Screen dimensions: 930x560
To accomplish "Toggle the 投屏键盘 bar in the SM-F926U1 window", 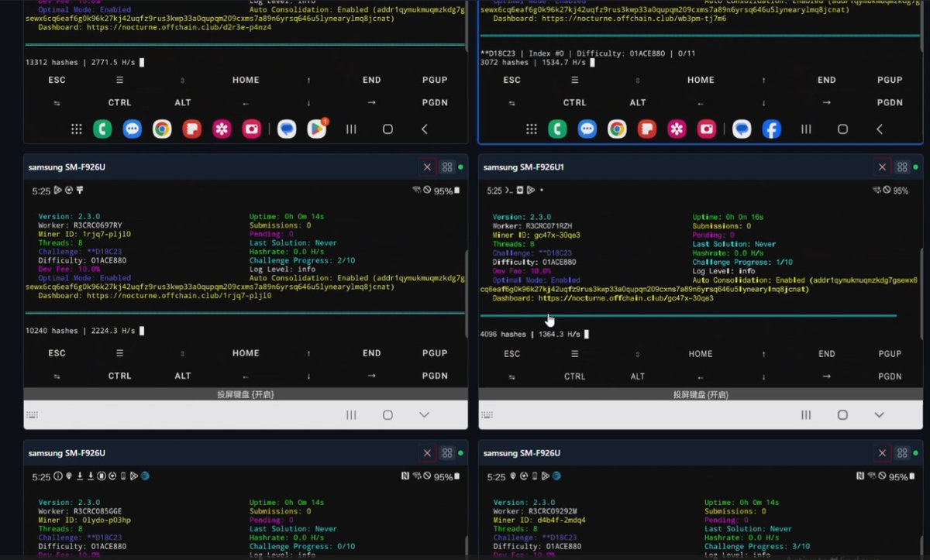I will 701,394.
